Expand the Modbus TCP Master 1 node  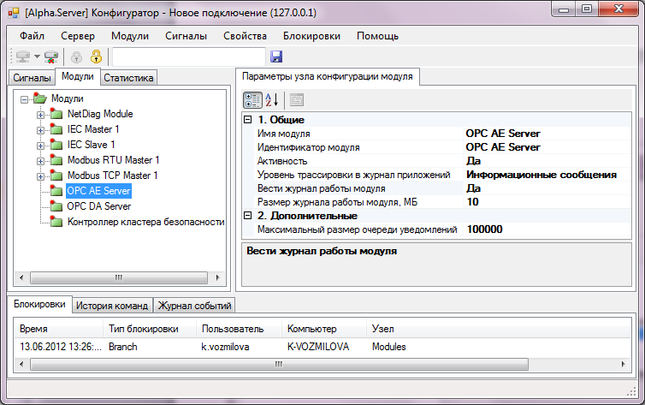40,177
